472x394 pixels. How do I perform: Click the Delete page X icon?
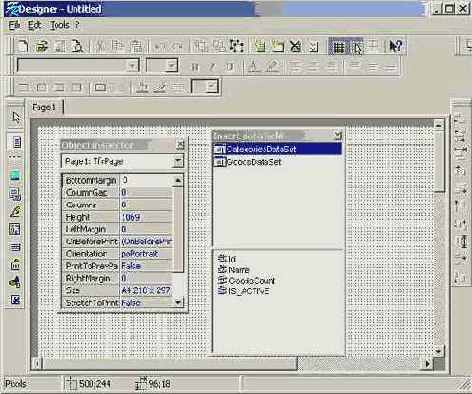295,46
